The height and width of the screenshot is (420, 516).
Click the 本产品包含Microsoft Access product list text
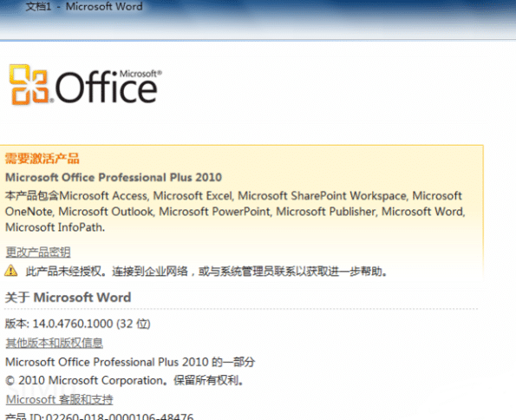click(235, 212)
